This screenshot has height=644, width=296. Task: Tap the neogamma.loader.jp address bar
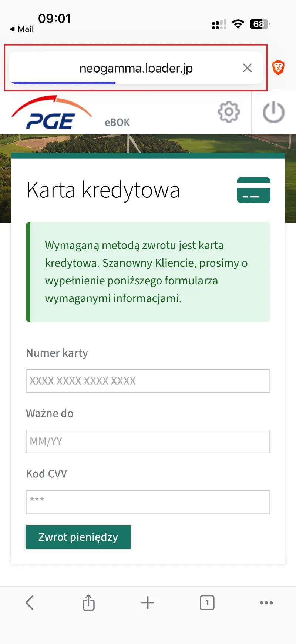tap(136, 68)
